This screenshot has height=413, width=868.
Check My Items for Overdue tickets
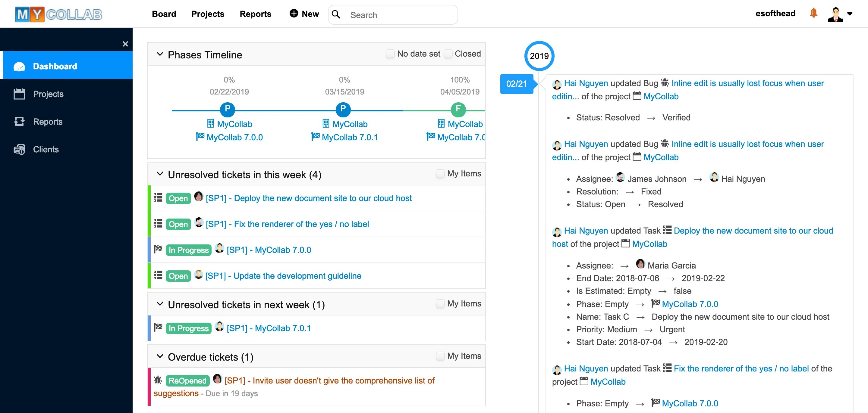pyautogui.click(x=440, y=356)
